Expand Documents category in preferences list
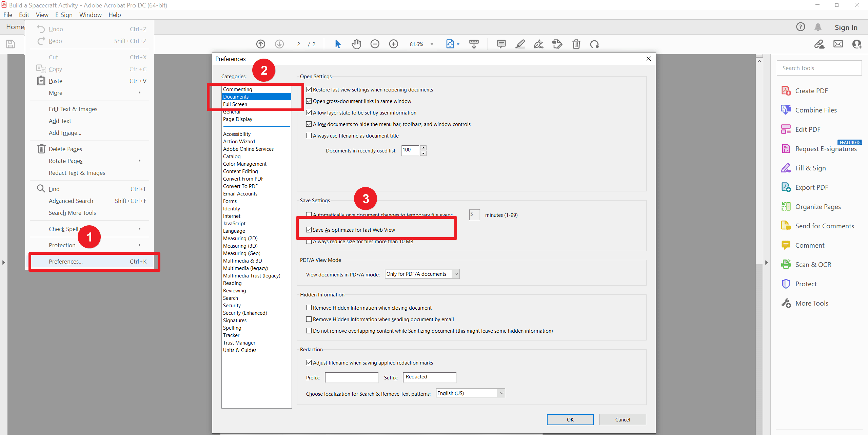 coord(255,97)
